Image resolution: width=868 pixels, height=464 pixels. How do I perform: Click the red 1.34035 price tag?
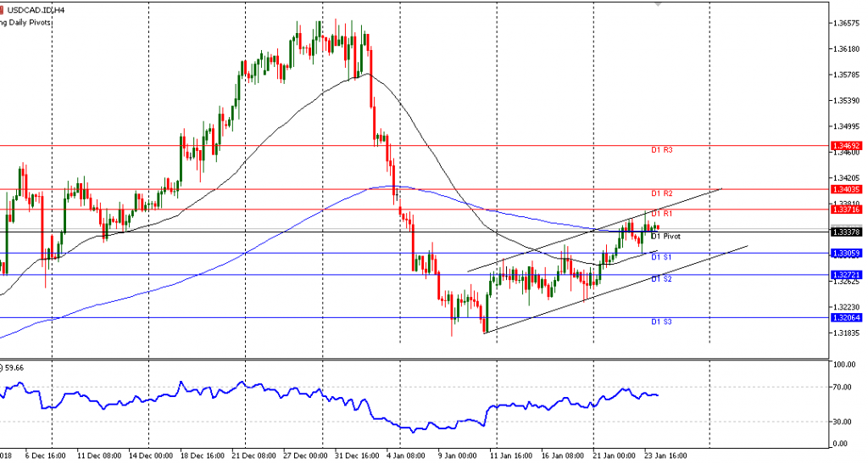pyautogui.click(x=847, y=189)
